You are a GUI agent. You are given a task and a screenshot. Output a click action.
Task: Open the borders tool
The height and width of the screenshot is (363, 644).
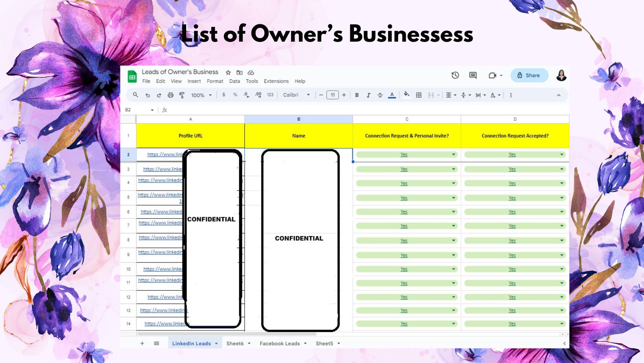pos(419,95)
